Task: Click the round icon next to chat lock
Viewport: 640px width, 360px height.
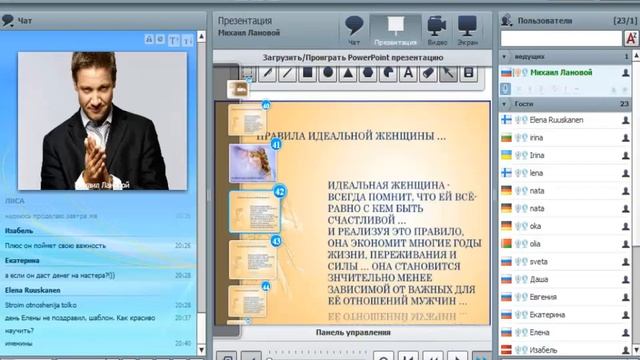Action: coord(160,39)
